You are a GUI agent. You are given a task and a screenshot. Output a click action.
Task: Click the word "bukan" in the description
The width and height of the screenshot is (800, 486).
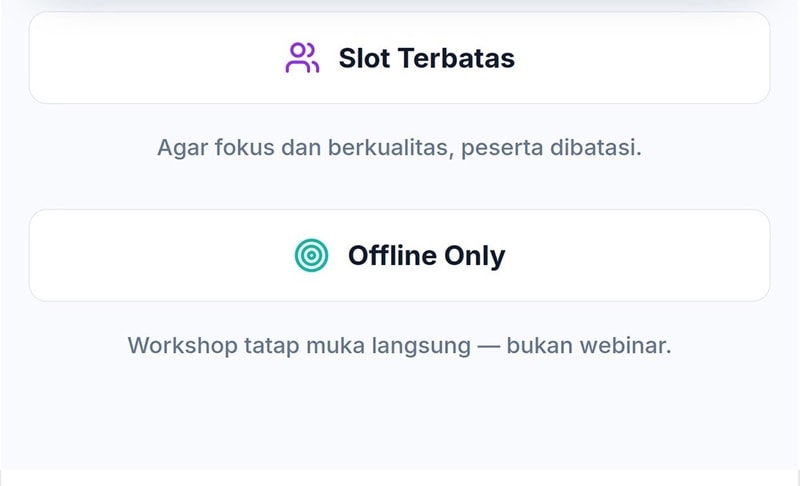pyautogui.click(x=540, y=346)
